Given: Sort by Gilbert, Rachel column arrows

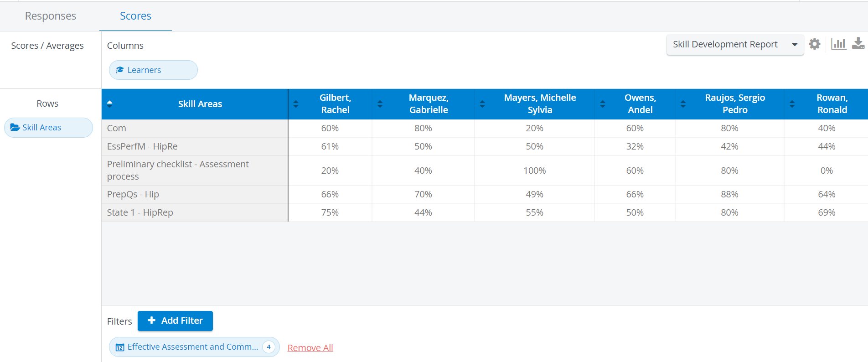Looking at the screenshot, I should (x=296, y=104).
